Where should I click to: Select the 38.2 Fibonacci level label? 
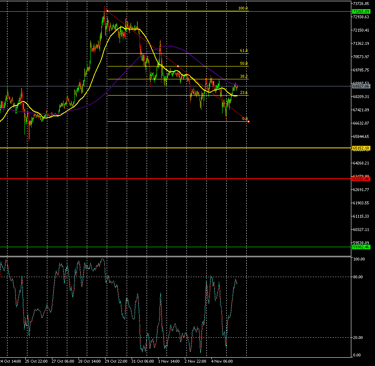(244, 77)
